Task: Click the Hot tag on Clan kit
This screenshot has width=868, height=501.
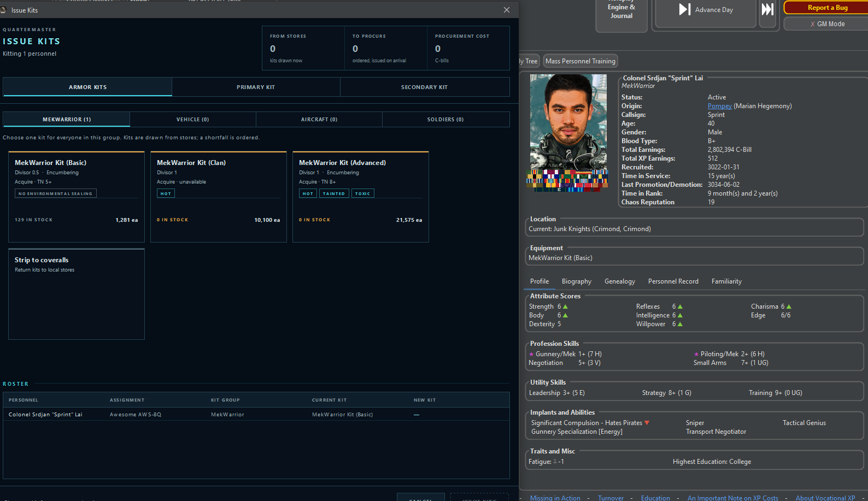Action: [166, 193]
